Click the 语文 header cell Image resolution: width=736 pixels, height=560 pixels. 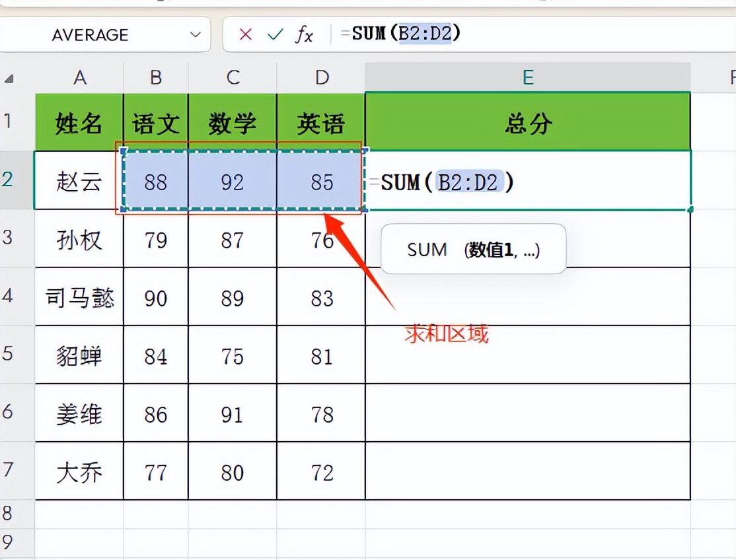coord(156,122)
